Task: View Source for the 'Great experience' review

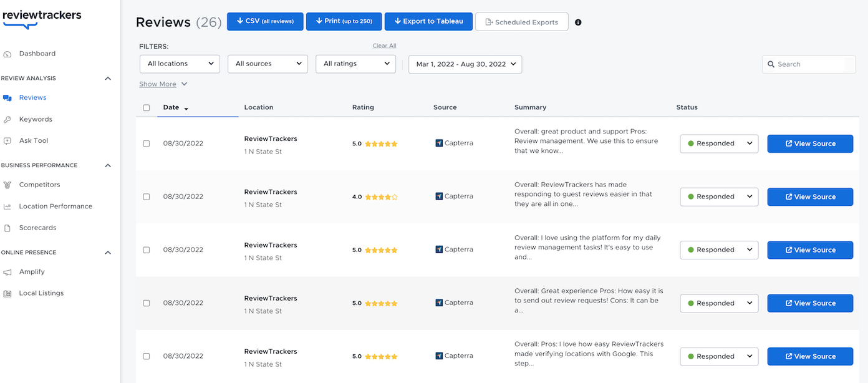Action: point(810,303)
